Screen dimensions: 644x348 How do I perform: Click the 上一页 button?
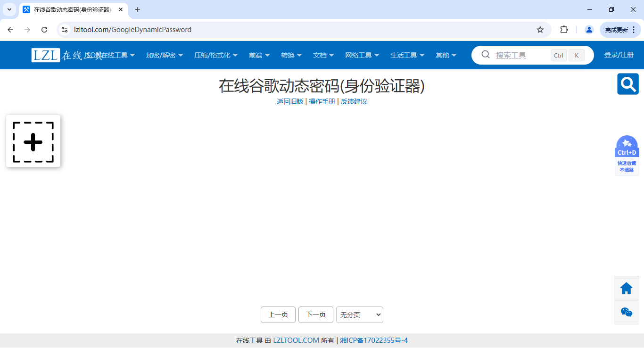[278, 315]
